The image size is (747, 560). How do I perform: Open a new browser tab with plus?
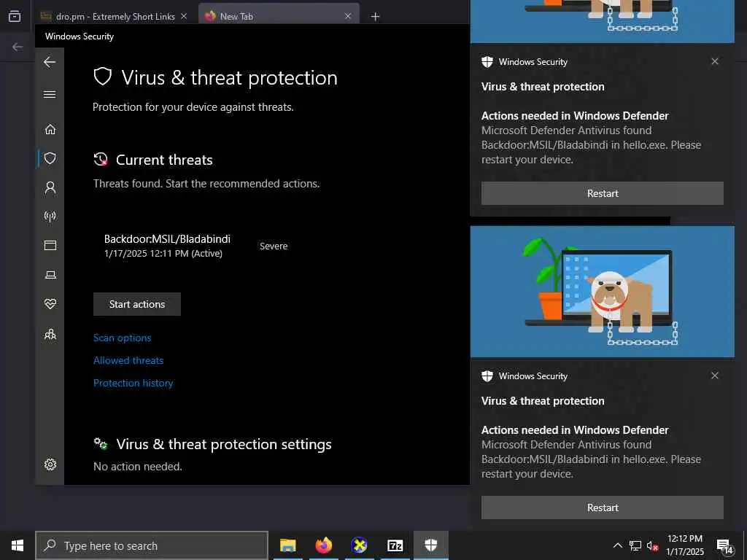tap(376, 17)
